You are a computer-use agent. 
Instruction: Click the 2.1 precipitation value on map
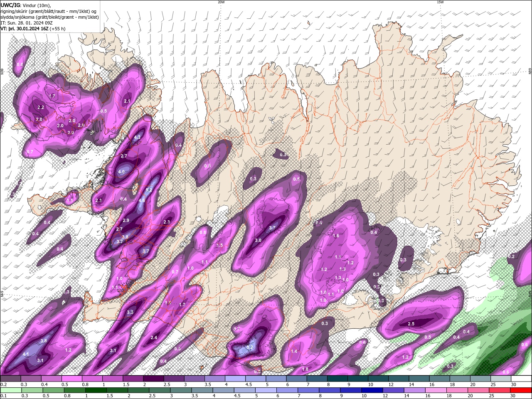[127, 101]
